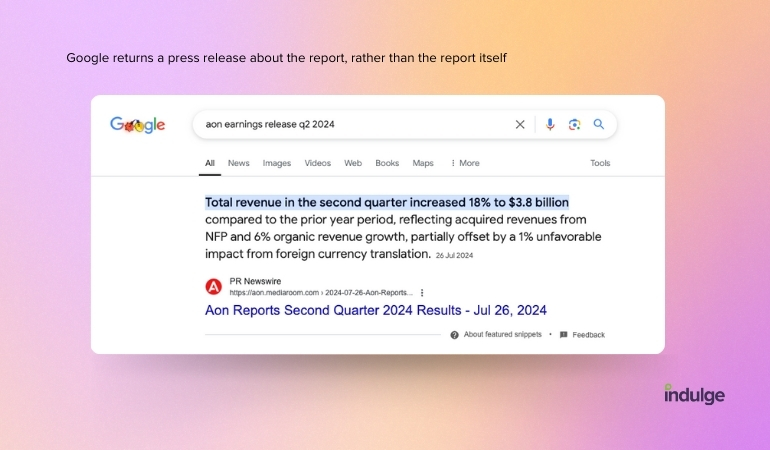Submit search with the magnifying glass icon
This screenshot has width=770, height=450.
599,124
